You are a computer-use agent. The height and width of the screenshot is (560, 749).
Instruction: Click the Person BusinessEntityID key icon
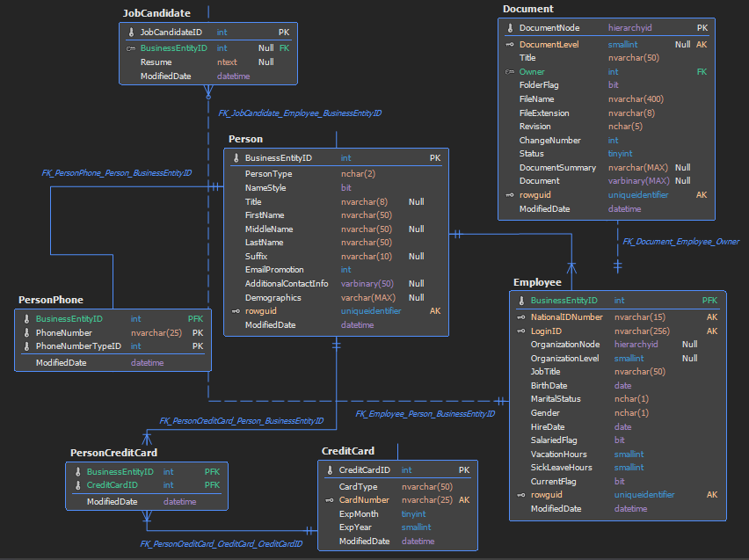point(236,158)
